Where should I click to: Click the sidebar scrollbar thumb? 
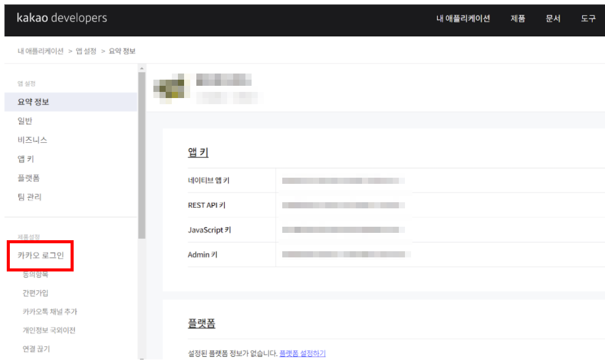pyautogui.click(x=142, y=155)
